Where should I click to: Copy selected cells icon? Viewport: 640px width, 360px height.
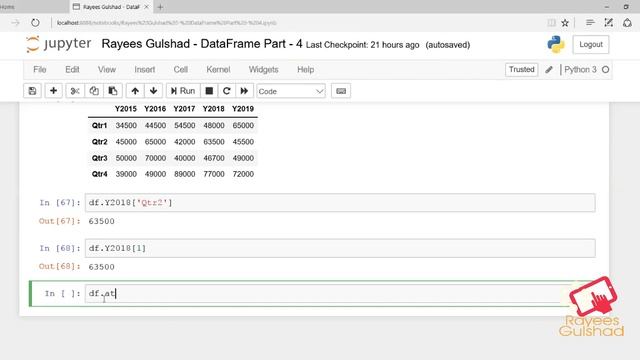(x=94, y=91)
